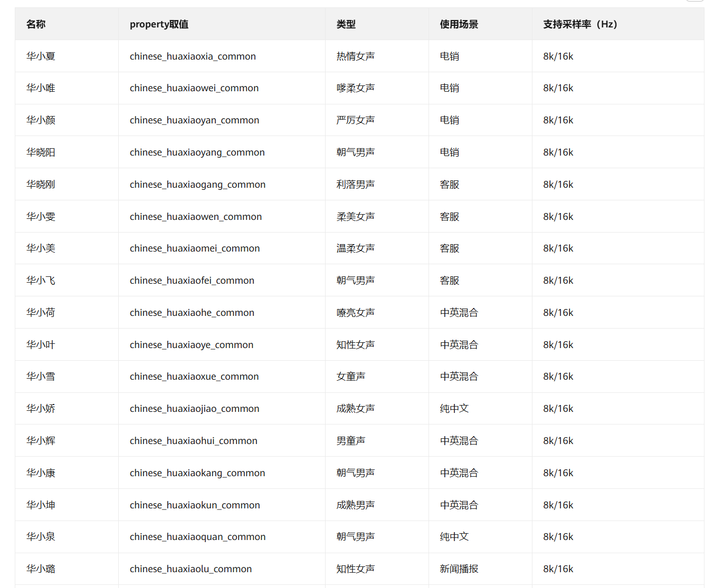Select chinese_huaxiaomei_common property value
The image size is (714, 588).
point(195,248)
